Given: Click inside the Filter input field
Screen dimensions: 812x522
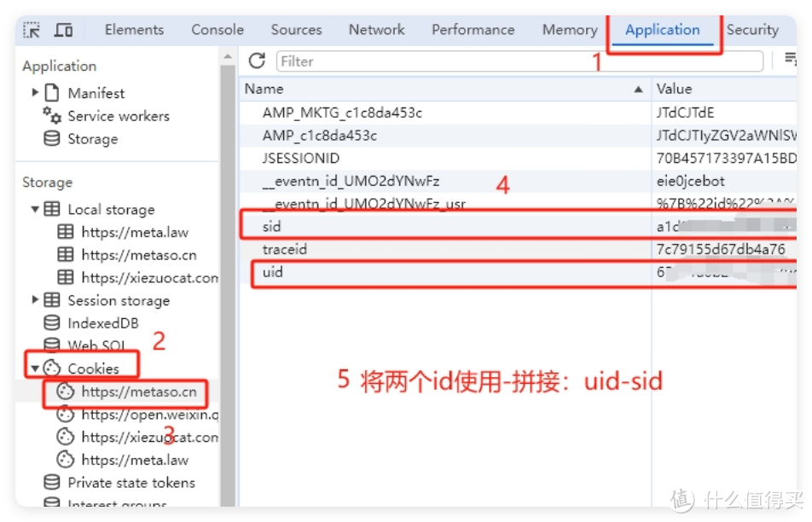Looking at the screenshot, I should pyautogui.click(x=519, y=61).
